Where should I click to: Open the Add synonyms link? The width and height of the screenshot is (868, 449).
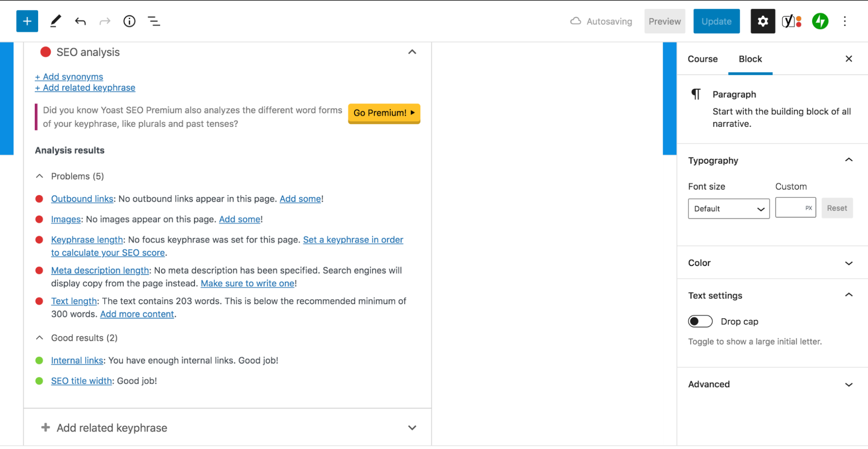pos(69,76)
